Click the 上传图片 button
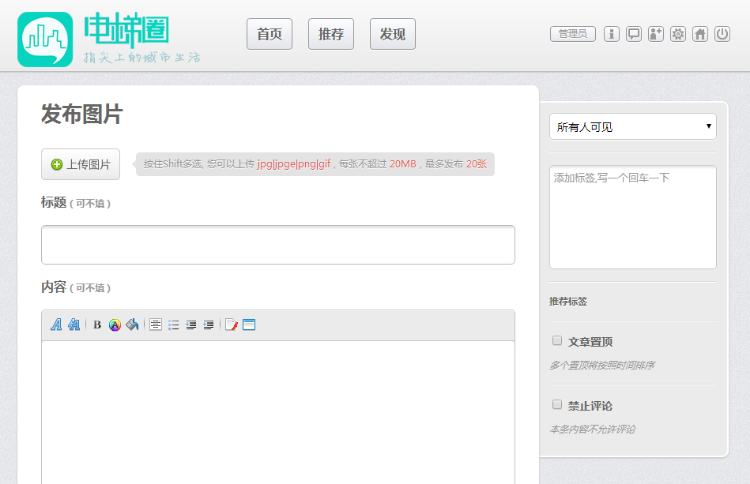 tap(80, 164)
